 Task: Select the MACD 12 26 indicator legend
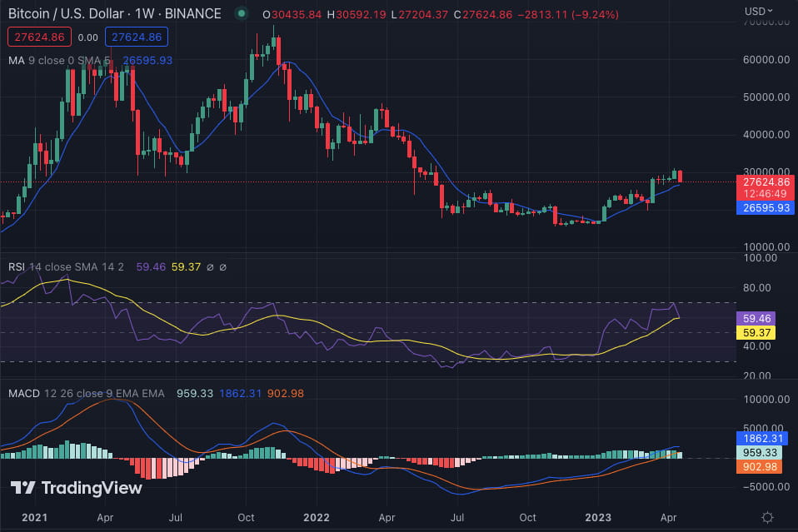pos(86,394)
